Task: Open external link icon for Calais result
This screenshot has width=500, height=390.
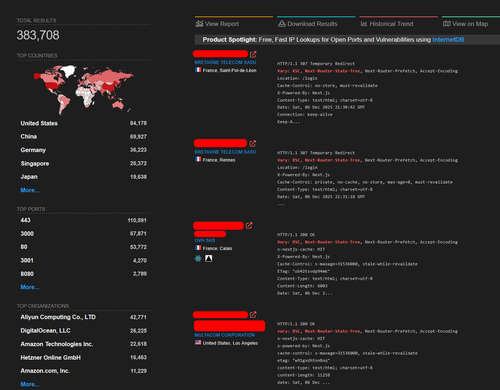Action: coord(249,225)
